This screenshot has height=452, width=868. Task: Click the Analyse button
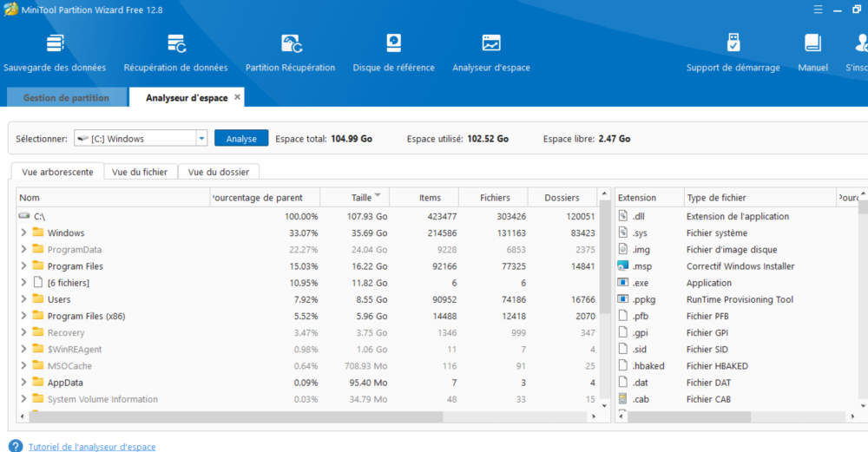241,139
